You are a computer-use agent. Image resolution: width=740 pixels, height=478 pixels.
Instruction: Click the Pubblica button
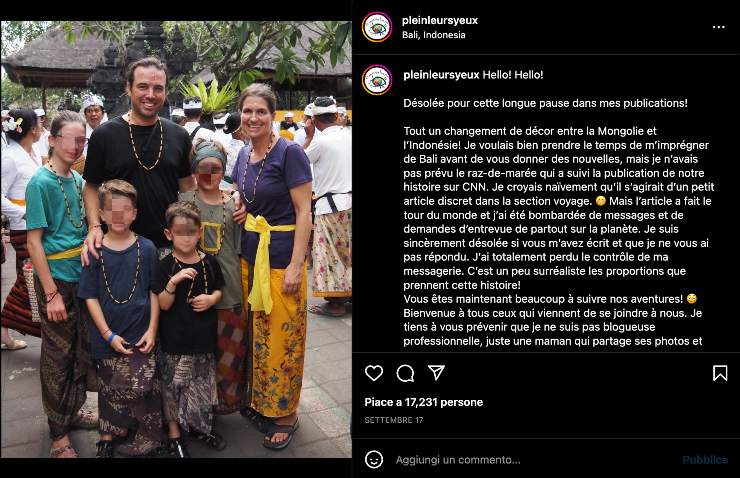[705, 460]
